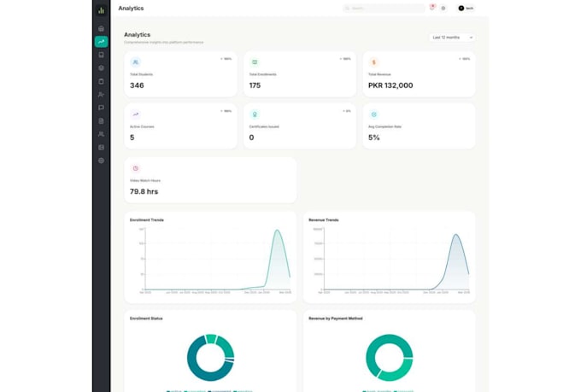Click the Active Courses trend icon

[136, 114]
